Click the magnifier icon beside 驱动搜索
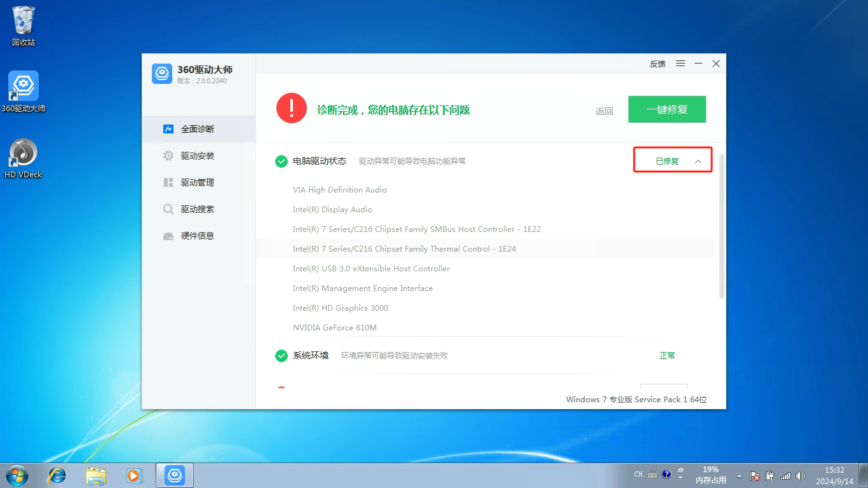This screenshot has width=868, height=488. (168, 209)
